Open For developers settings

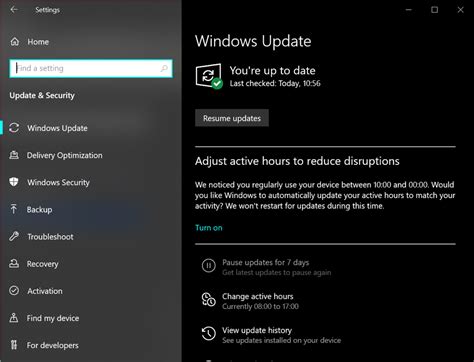[53, 345]
